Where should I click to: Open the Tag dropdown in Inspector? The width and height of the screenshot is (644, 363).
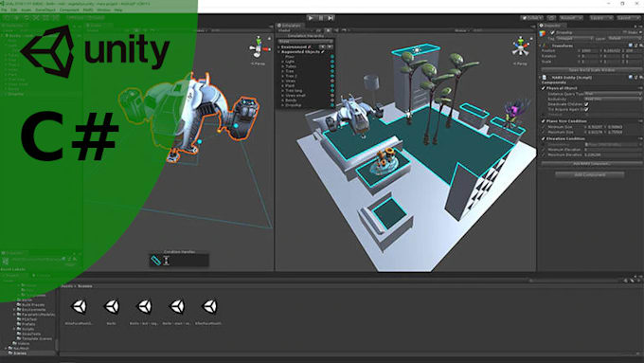point(575,38)
